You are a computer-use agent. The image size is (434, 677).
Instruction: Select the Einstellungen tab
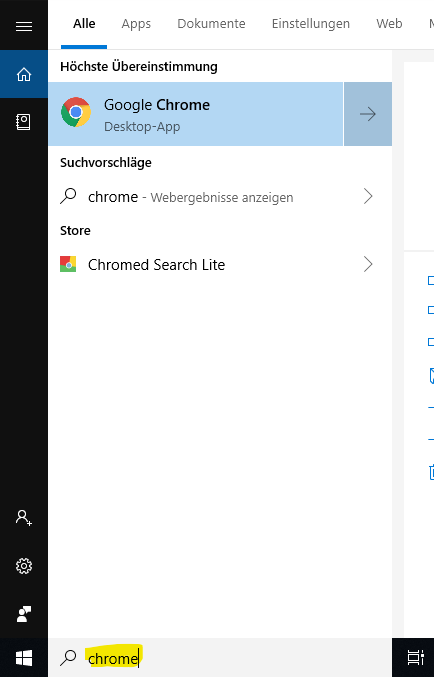pyautogui.click(x=310, y=24)
